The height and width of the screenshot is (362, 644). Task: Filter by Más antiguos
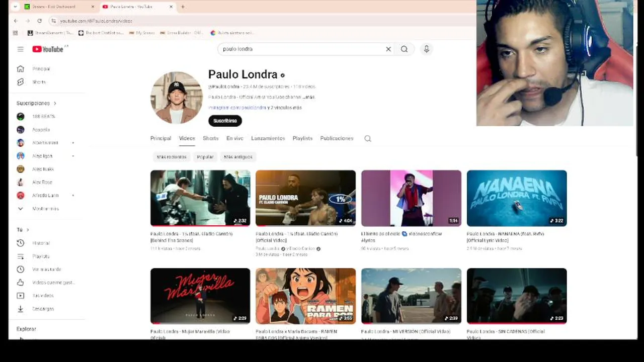pyautogui.click(x=238, y=157)
